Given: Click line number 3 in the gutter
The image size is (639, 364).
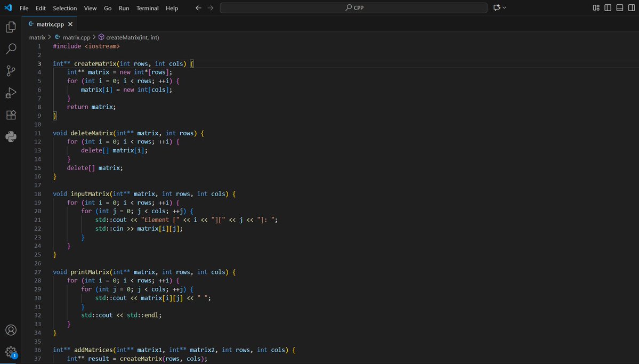Looking at the screenshot, I should [x=39, y=63].
